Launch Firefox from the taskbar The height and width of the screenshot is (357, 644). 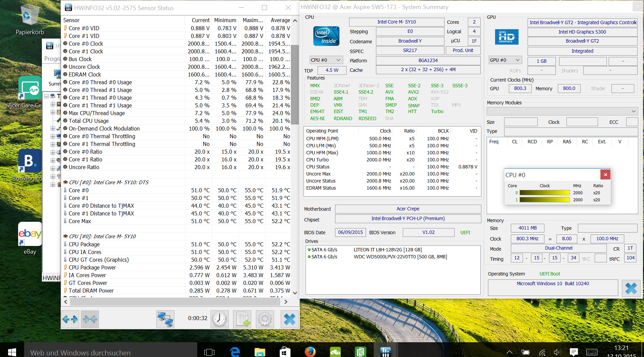click(x=310, y=352)
